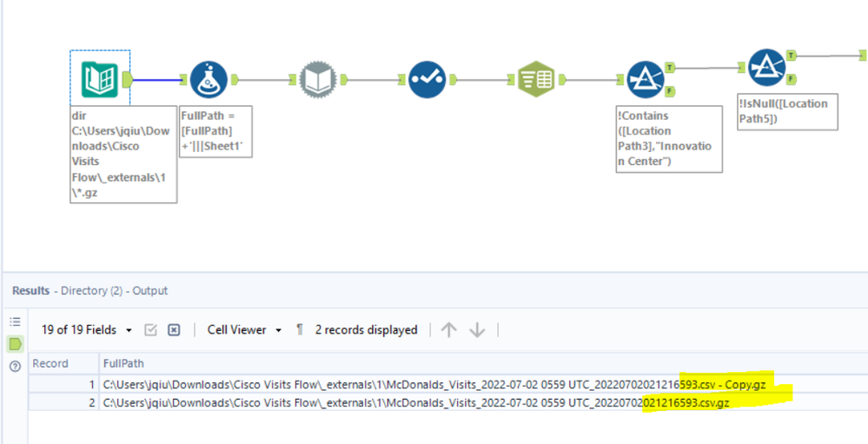Image resolution: width=868 pixels, height=444 pixels.
Task: Click the F anchor of Innovation Center filter
Action: click(x=670, y=91)
